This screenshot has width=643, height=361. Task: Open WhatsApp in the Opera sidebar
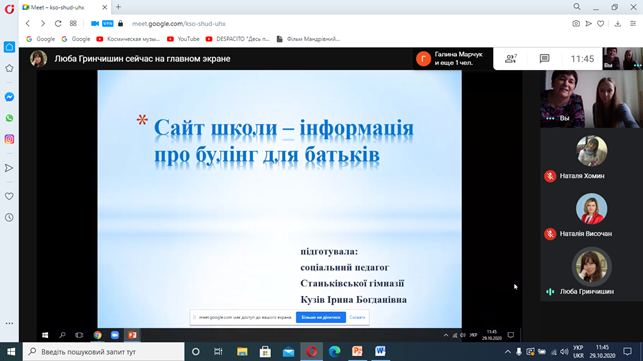(x=9, y=118)
